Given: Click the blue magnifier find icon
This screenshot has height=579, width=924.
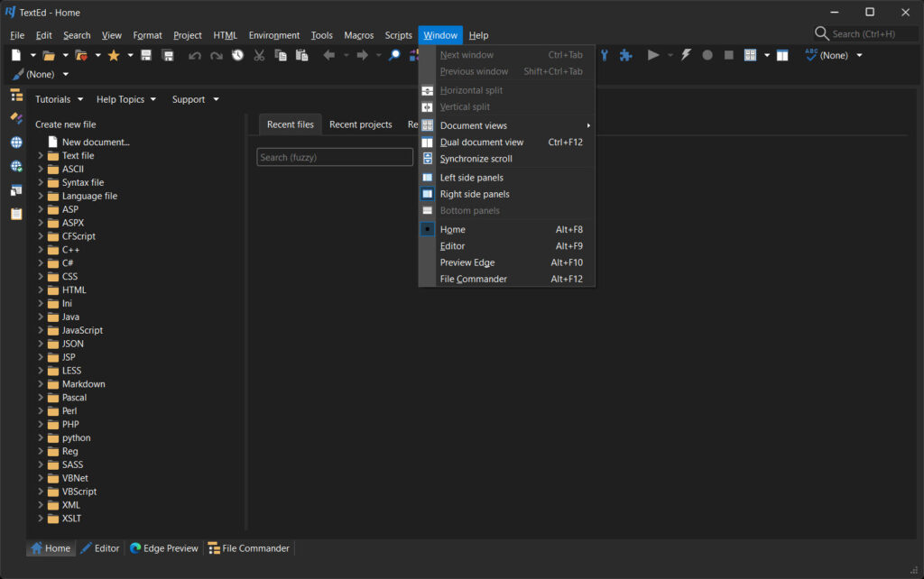Looking at the screenshot, I should [x=394, y=55].
